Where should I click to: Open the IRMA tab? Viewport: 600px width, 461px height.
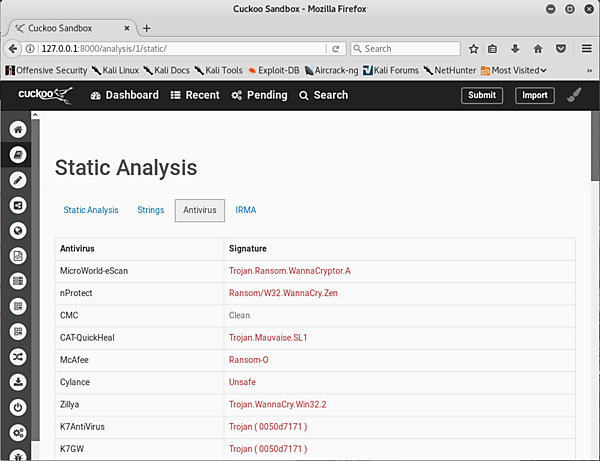coord(245,210)
